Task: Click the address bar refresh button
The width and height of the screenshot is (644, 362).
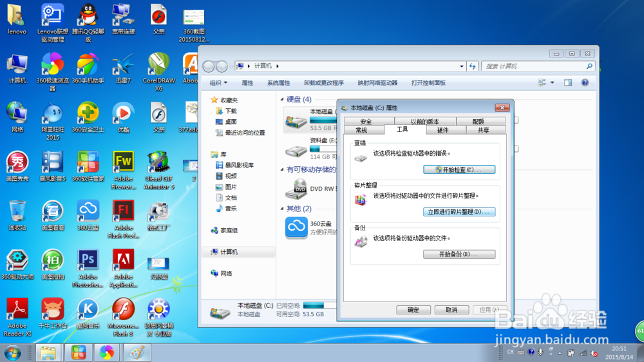Action: tap(473, 66)
